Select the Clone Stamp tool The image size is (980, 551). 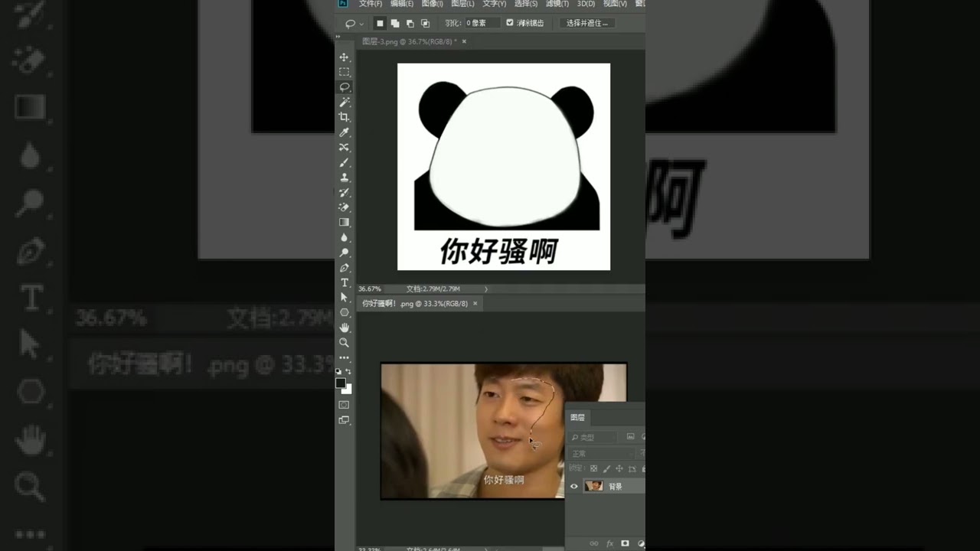click(x=345, y=177)
